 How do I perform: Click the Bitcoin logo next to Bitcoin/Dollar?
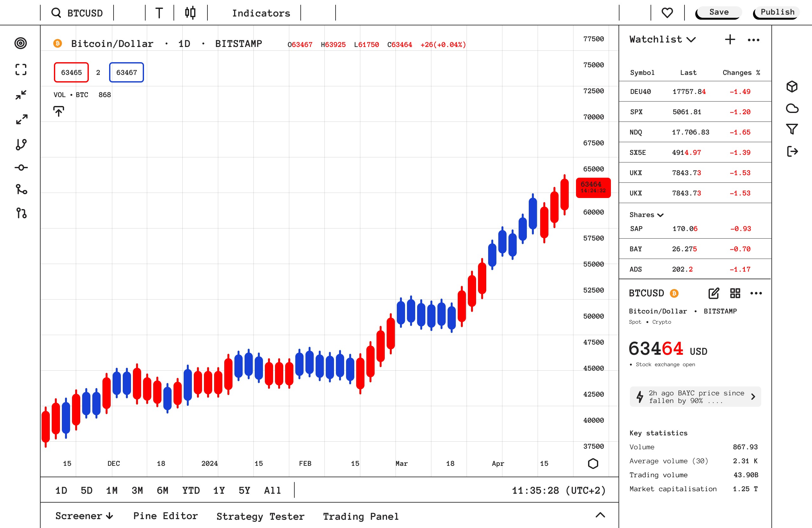(x=58, y=43)
